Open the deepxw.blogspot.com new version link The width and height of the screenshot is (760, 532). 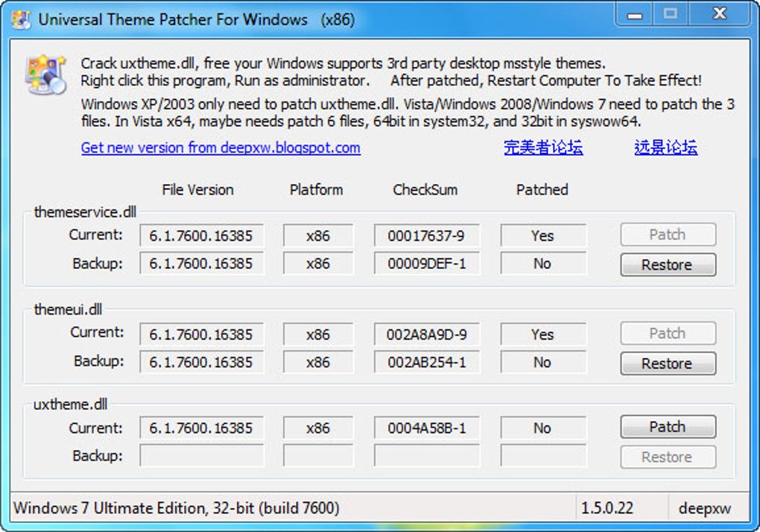pos(221,148)
